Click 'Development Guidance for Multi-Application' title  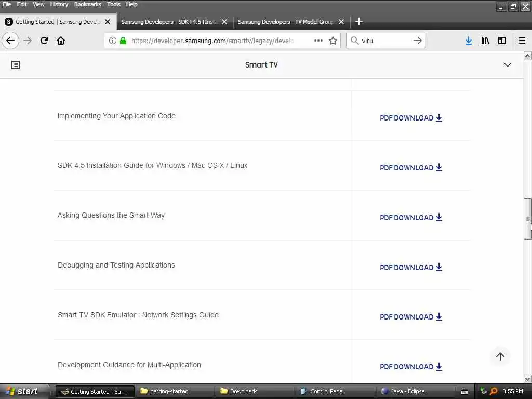click(129, 365)
